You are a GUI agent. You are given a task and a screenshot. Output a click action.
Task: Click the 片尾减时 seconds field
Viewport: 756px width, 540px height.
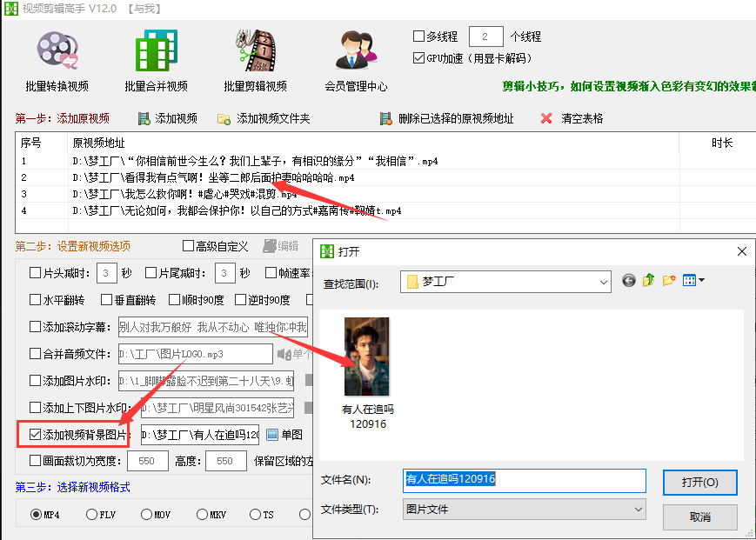tap(224, 273)
